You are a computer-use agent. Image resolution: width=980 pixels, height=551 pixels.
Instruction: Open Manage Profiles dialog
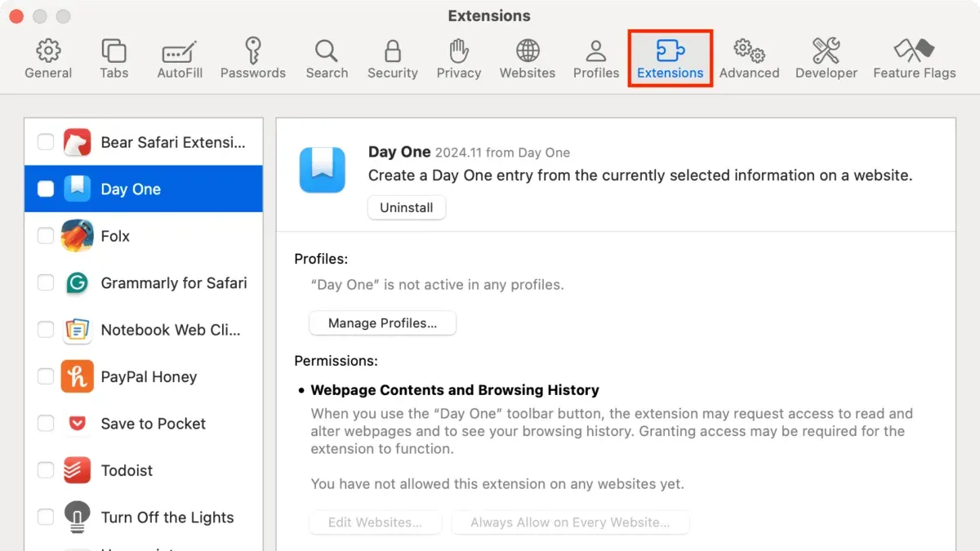382,323
